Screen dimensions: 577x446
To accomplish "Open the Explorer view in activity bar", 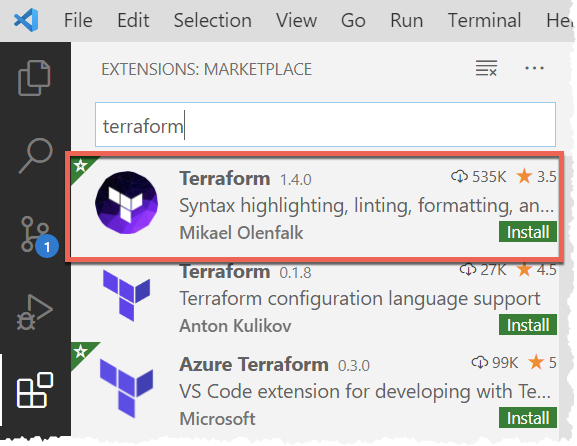I will tap(34, 78).
